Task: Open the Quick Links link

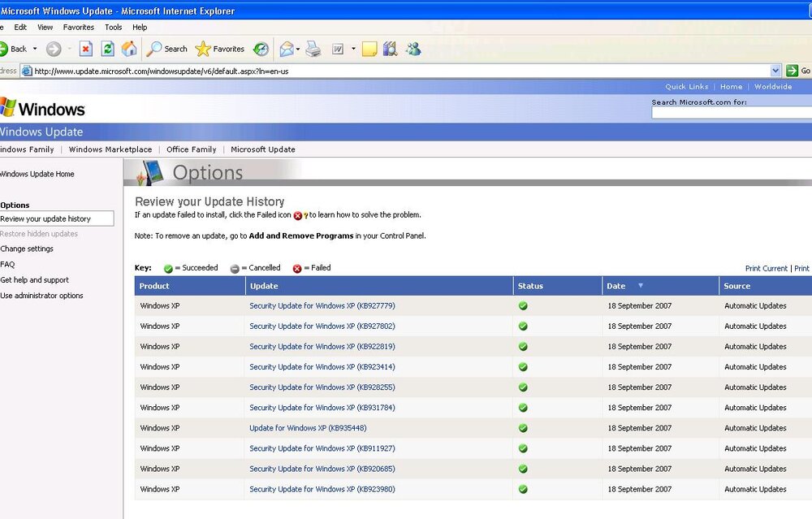Action: (687, 87)
